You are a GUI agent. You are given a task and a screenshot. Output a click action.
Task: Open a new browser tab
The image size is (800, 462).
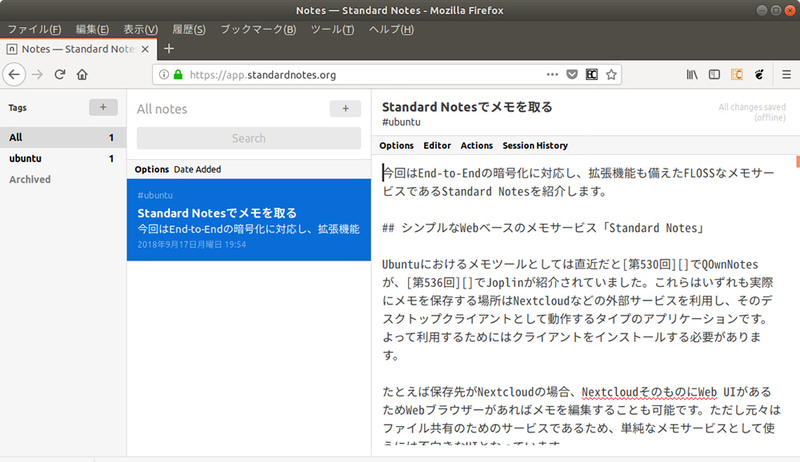pos(169,49)
